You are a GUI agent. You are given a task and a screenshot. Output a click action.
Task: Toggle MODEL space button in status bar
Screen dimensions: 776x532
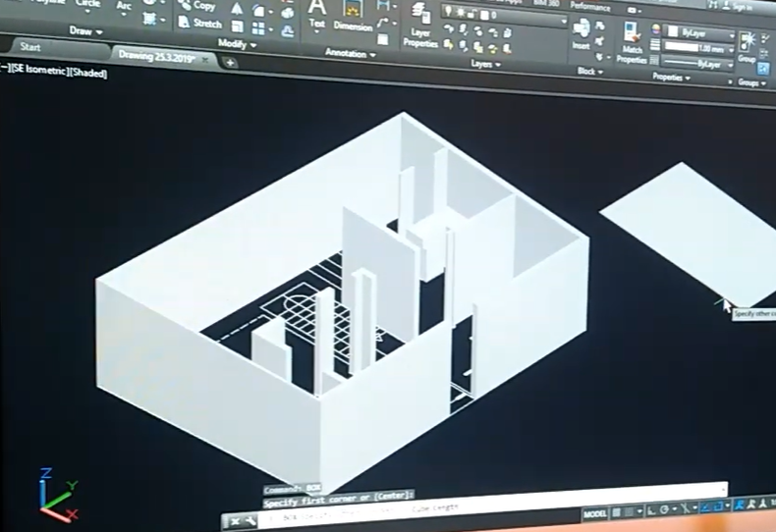click(x=595, y=514)
